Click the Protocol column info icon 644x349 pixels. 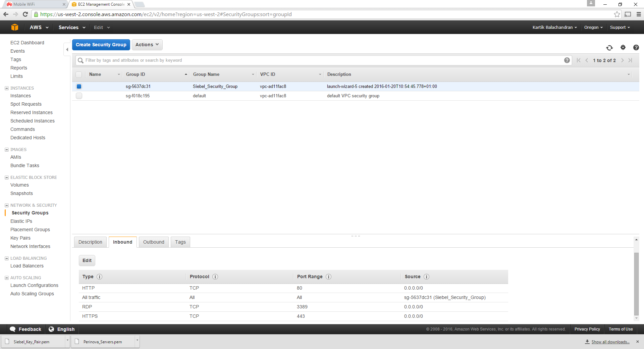(x=215, y=277)
